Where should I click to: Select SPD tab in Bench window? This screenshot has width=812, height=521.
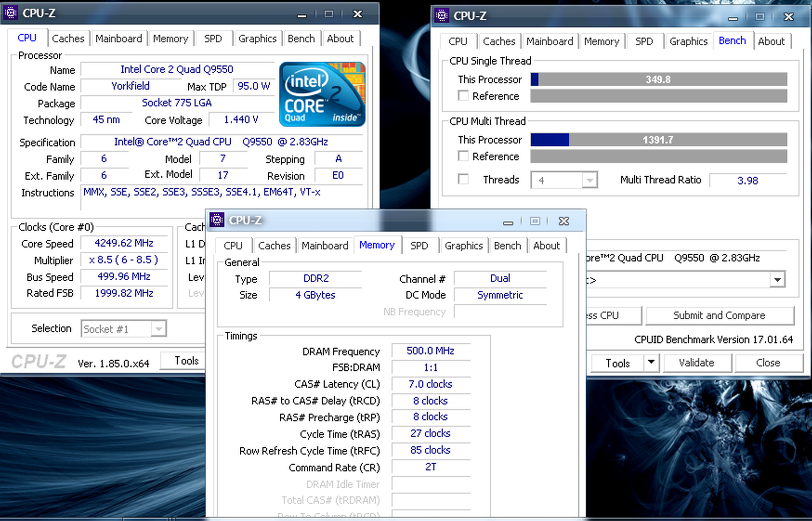pos(644,41)
